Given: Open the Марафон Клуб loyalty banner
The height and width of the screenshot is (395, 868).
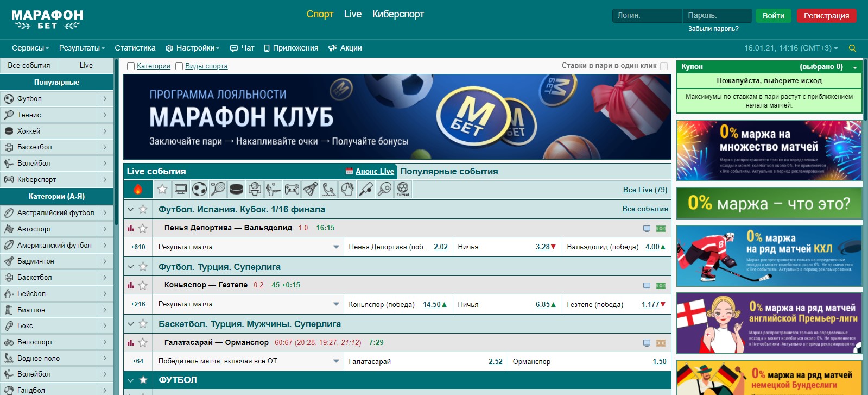Looking at the screenshot, I should tap(397, 117).
